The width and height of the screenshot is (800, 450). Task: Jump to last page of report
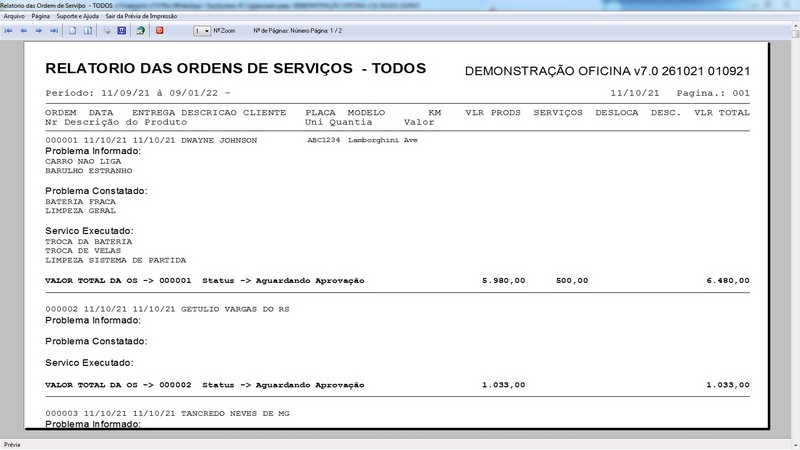click(54, 31)
